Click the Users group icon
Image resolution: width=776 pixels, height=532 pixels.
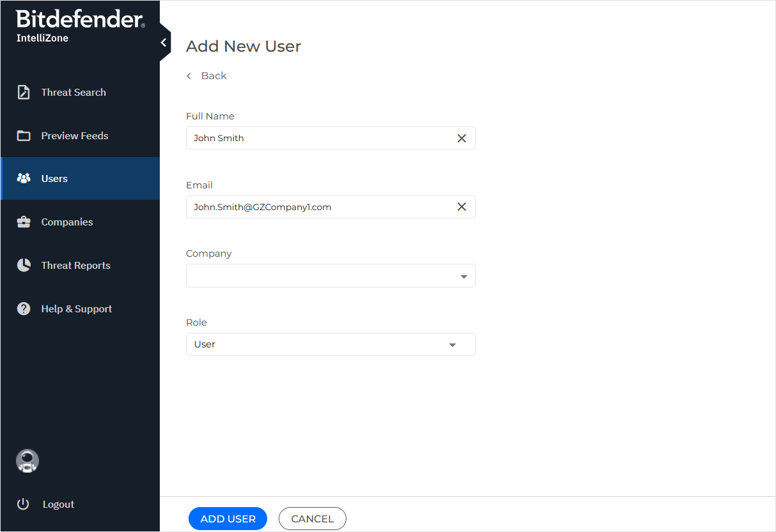[x=24, y=179]
